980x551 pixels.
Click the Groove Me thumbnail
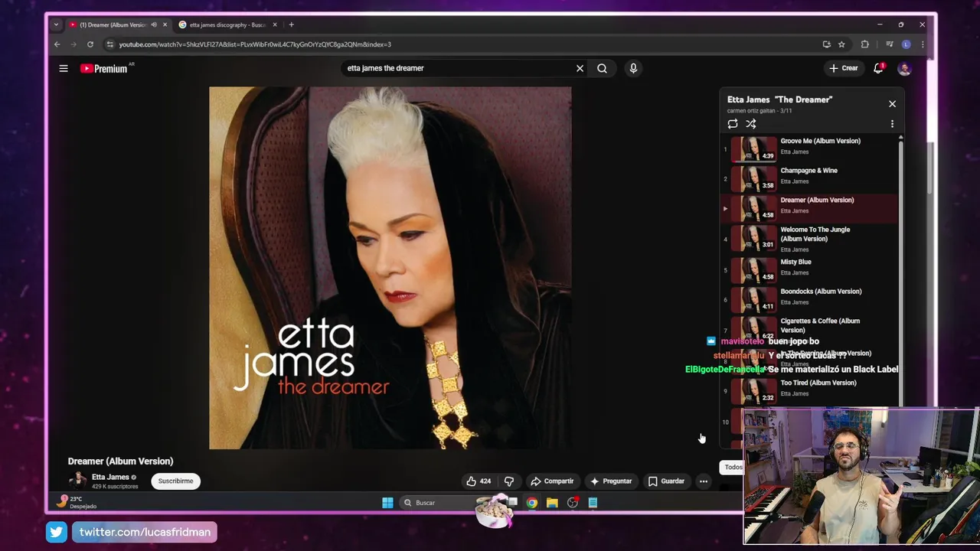(753, 148)
